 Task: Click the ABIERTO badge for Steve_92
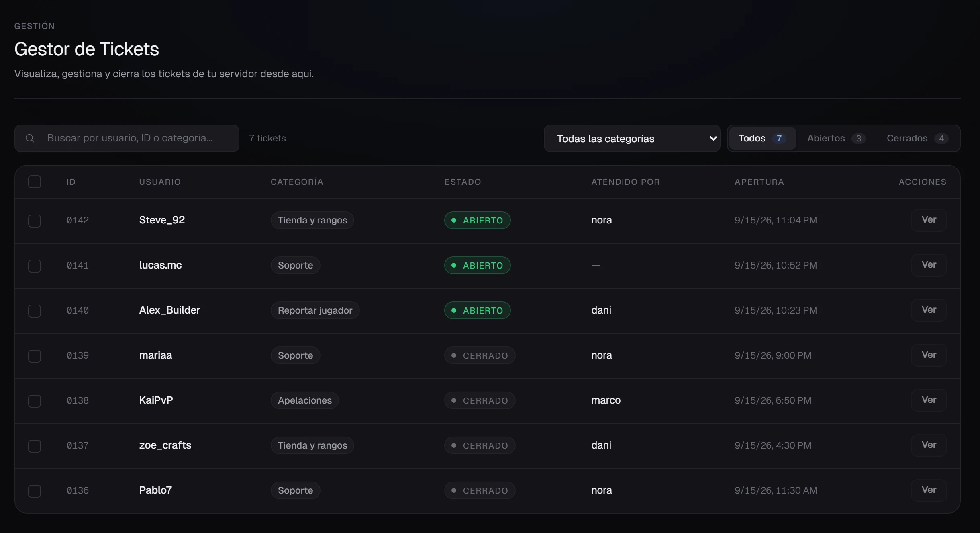tap(477, 220)
